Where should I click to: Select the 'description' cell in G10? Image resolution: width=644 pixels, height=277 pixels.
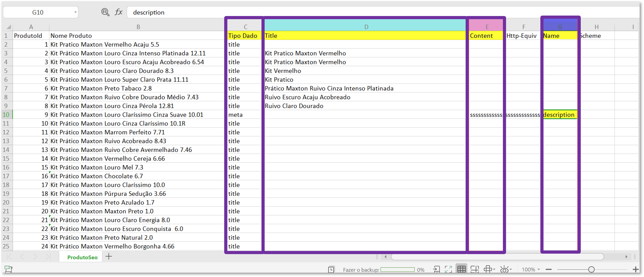(x=560, y=115)
